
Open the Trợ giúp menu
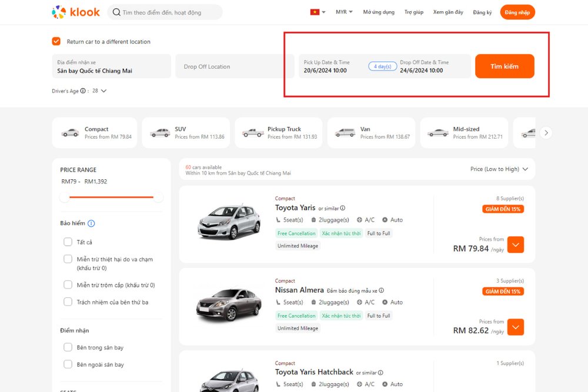click(x=414, y=12)
